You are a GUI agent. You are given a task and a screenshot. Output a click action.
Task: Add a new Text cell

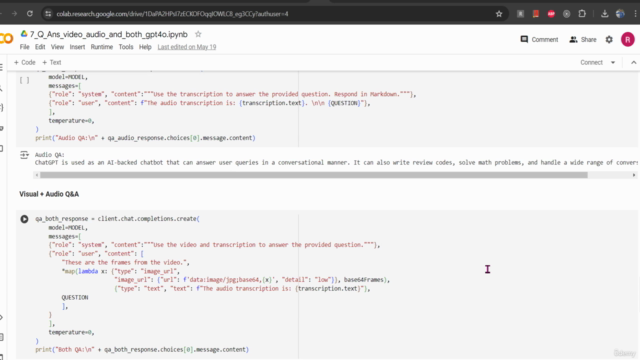coord(51,62)
